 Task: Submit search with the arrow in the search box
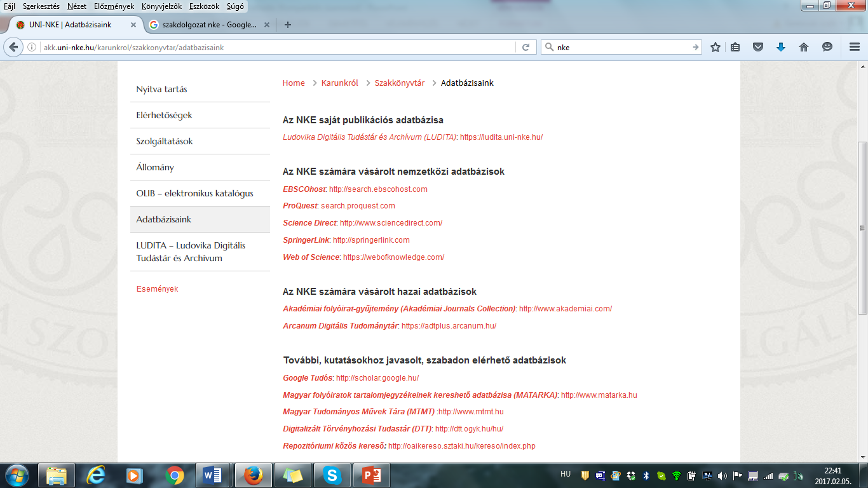point(695,47)
